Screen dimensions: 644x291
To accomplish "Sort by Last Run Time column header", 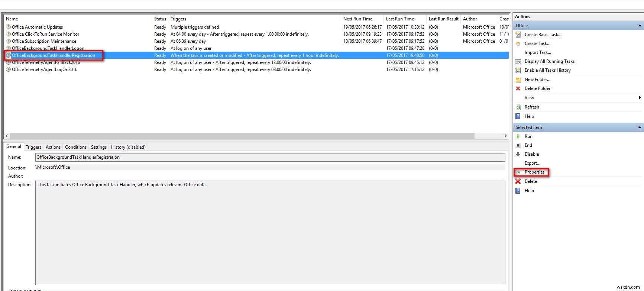I will 405,19.
